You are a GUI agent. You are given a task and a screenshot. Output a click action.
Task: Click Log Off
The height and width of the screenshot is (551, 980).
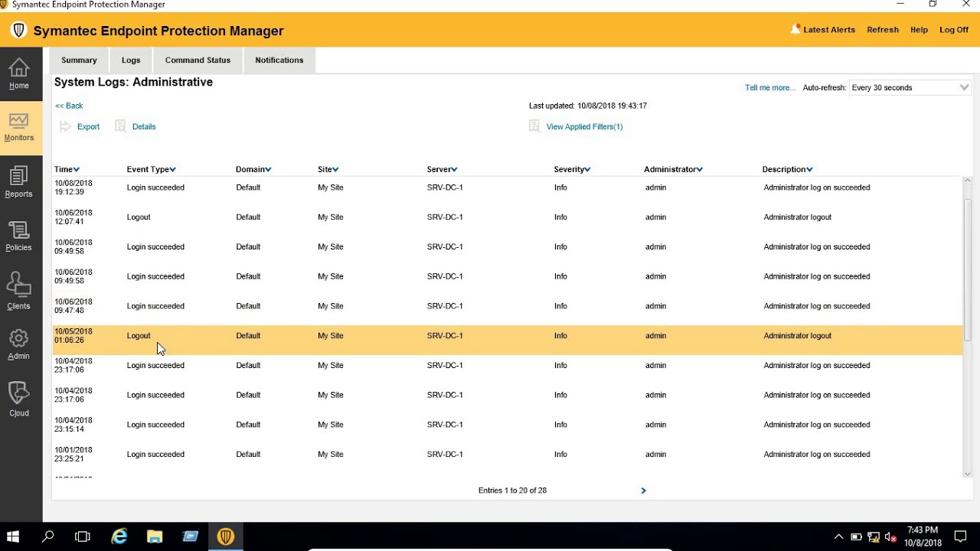pos(954,30)
